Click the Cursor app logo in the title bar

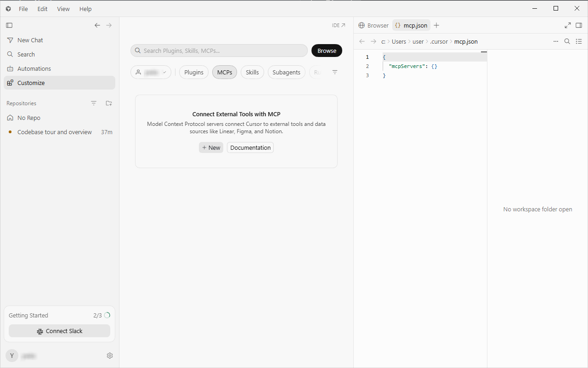tap(8, 9)
